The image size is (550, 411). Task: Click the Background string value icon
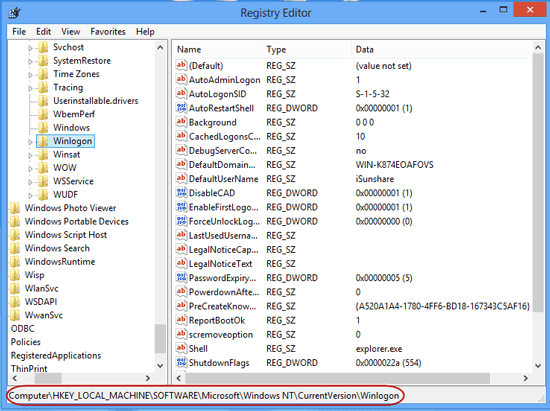pyautogui.click(x=181, y=122)
